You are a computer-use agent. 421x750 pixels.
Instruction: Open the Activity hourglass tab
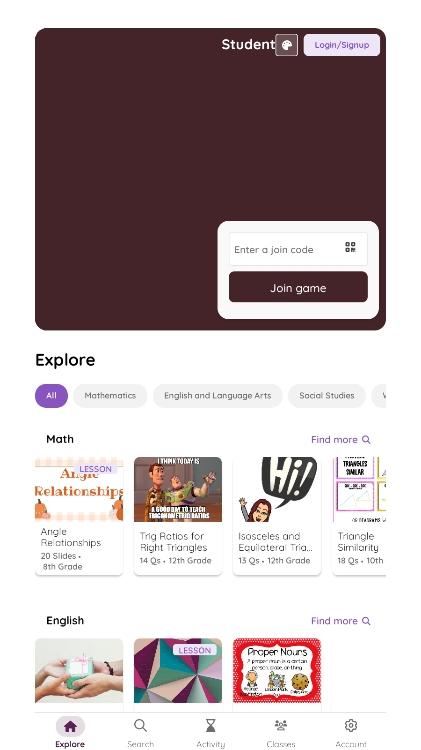[x=210, y=732]
